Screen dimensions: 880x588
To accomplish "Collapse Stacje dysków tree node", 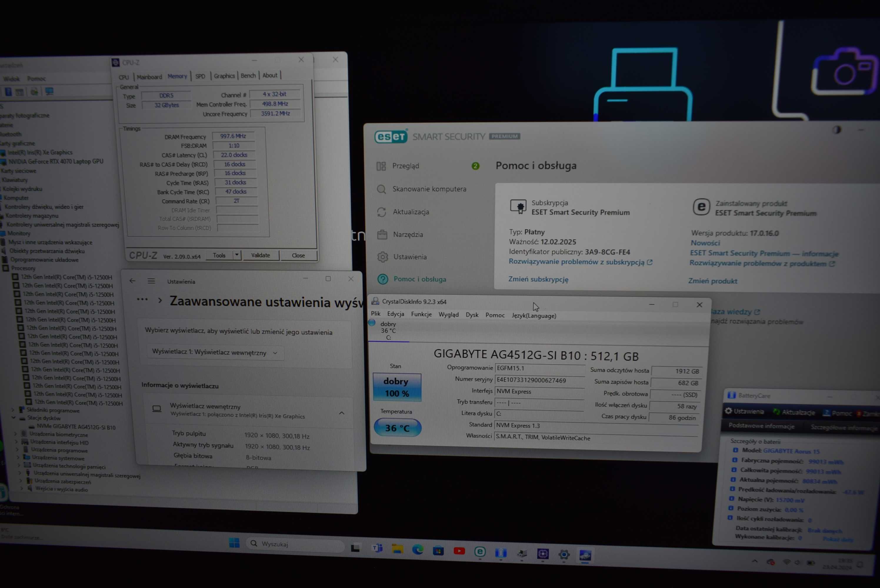I will point(14,418).
